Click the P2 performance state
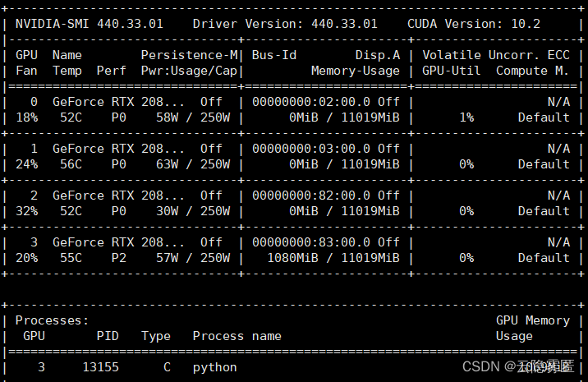The height and width of the screenshot is (382, 588). point(119,258)
